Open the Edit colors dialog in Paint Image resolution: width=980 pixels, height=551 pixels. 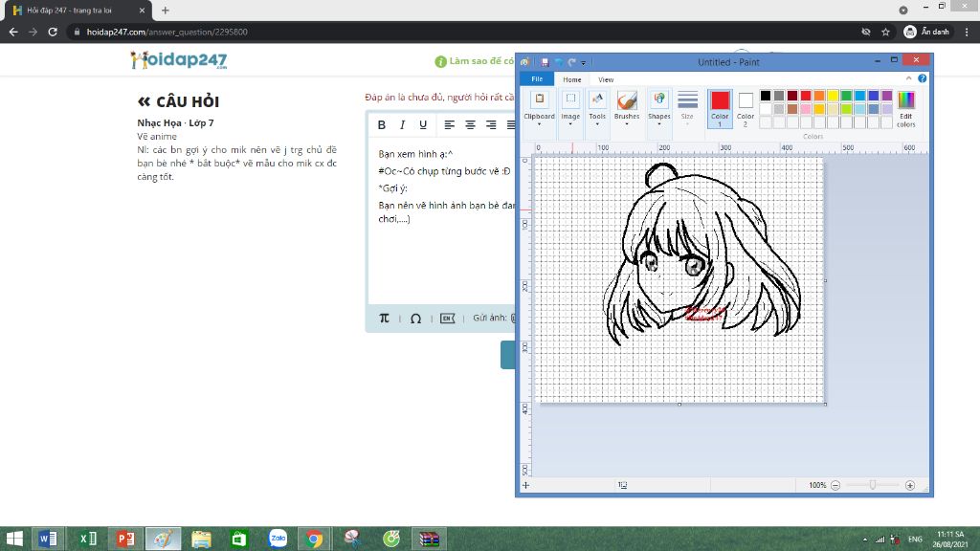(905, 109)
